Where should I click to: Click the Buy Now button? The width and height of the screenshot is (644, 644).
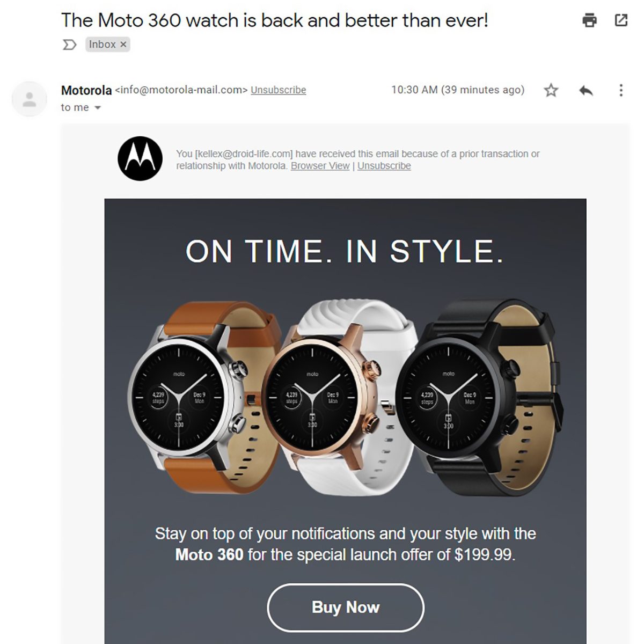[x=346, y=608]
